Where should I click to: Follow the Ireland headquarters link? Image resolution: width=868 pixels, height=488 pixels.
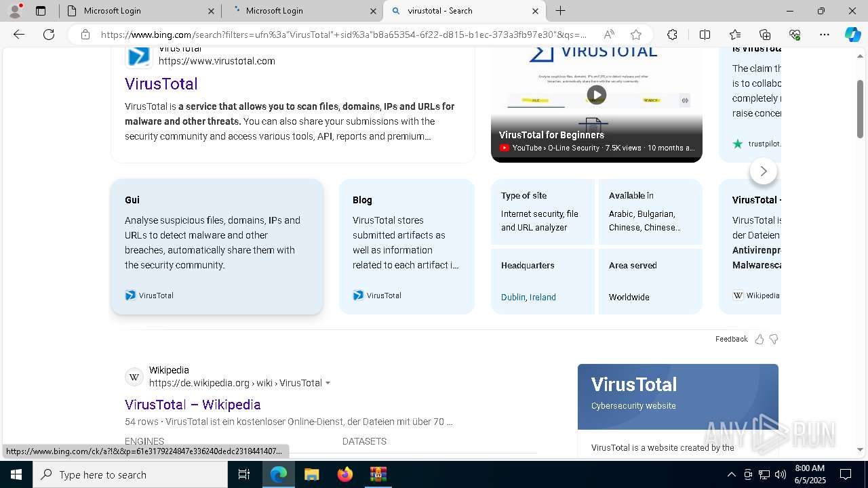click(542, 298)
